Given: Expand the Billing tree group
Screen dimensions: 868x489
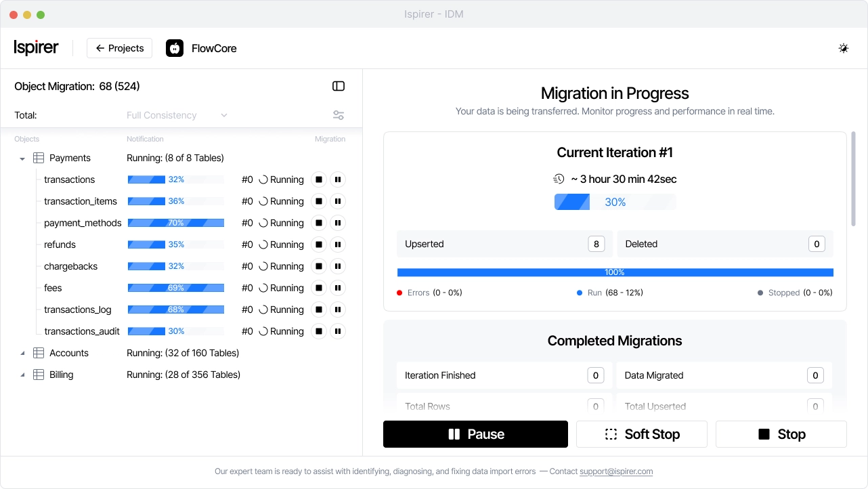Looking at the screenshot, I should coord(22,375).
